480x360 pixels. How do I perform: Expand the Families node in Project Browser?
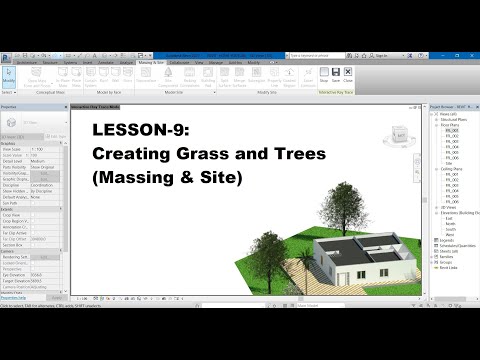pos(432,257)
